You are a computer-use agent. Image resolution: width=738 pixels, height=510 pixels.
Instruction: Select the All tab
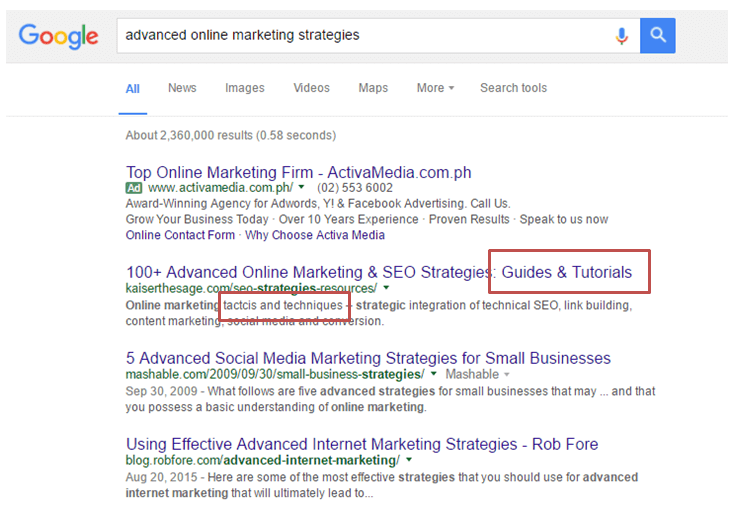click(133, 88)
